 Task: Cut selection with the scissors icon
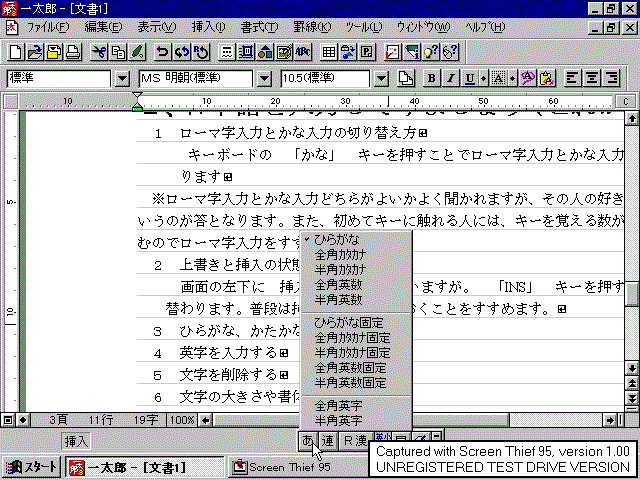(99, 52)
